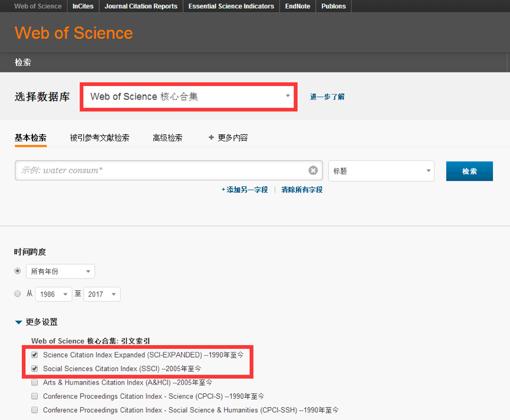The width and height of the screenshot is (510, 420).
Task: Open EndNote from the top navigation
Action: coord(298,6)
